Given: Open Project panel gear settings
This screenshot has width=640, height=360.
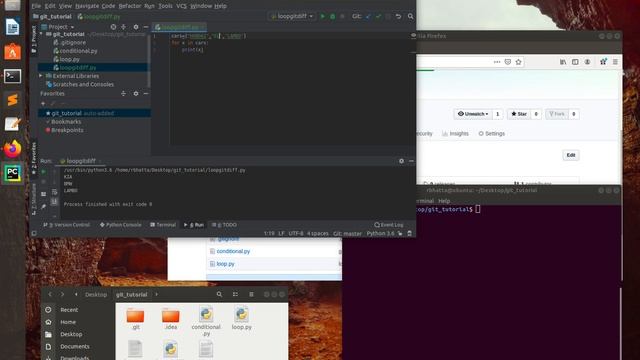Looking at the screenshot, I should pos(136,27).
